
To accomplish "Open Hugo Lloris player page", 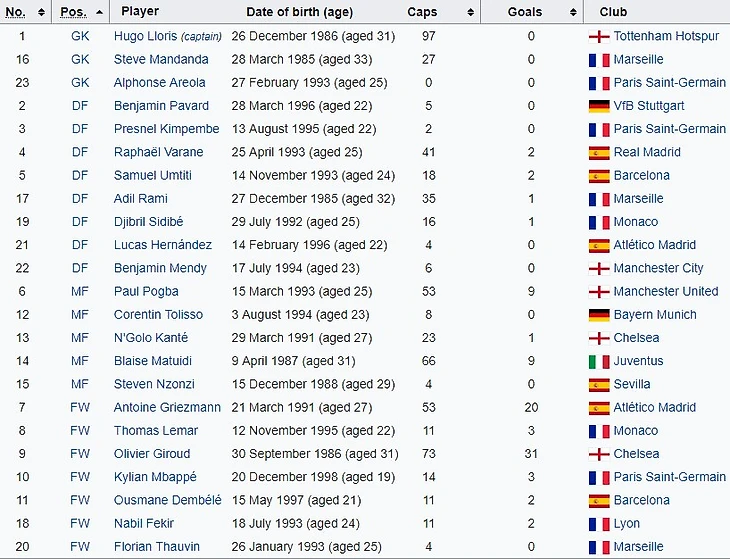I will [x=146, y=36].
